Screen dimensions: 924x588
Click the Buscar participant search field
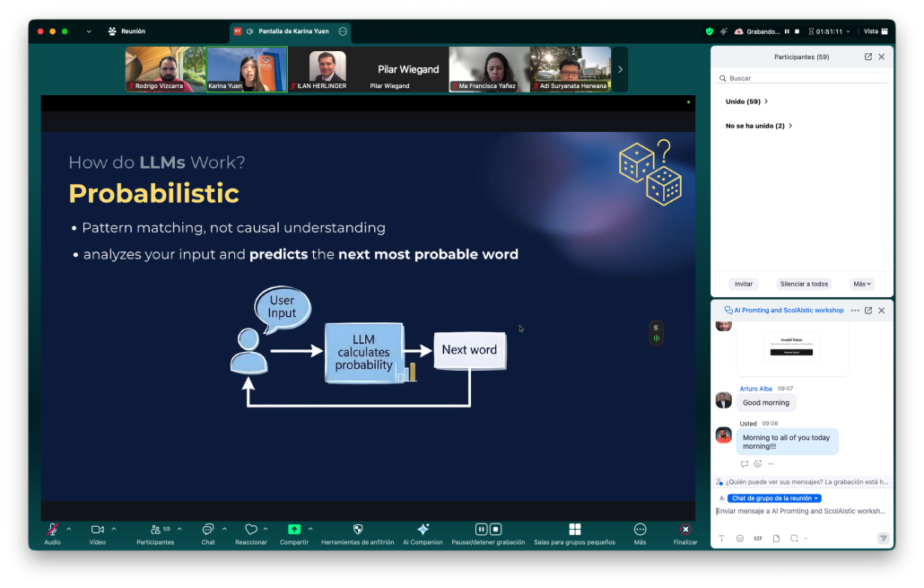[x=805, y=78]
